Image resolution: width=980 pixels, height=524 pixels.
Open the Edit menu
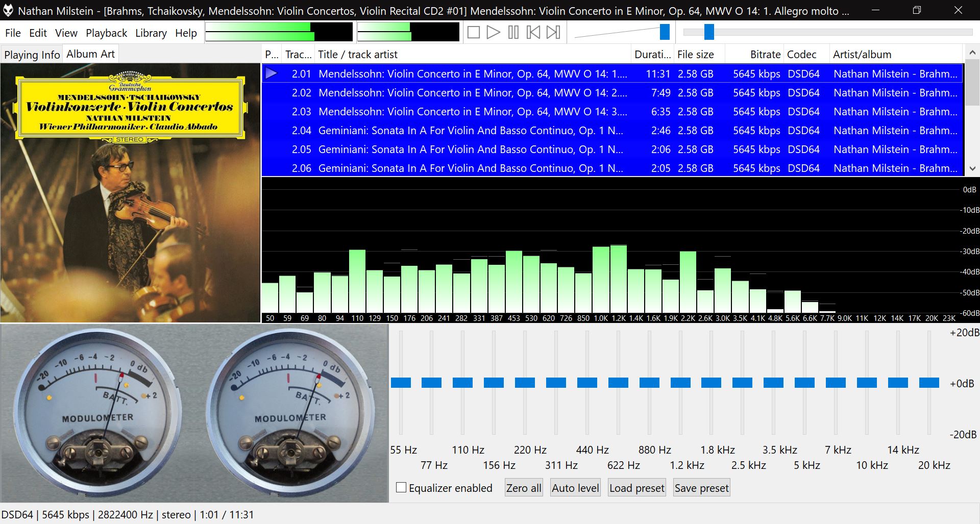pyautogui.click(x=38, y=33)
